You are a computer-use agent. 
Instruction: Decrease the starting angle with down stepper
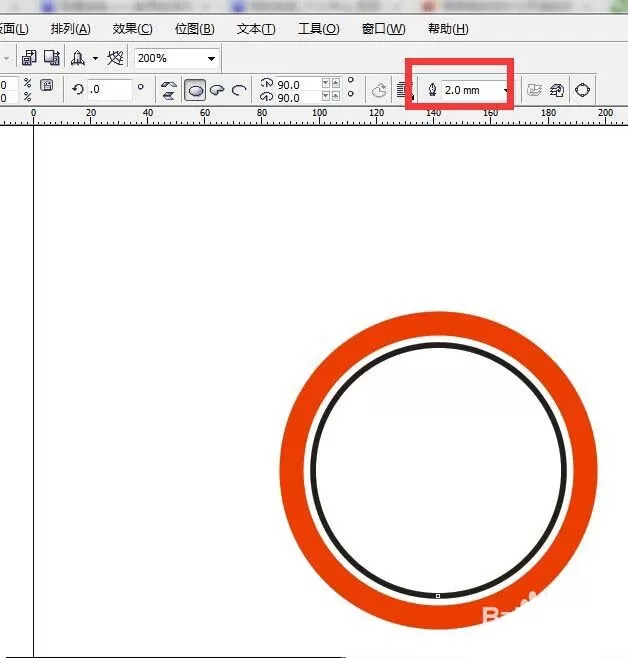click(326, 83)
